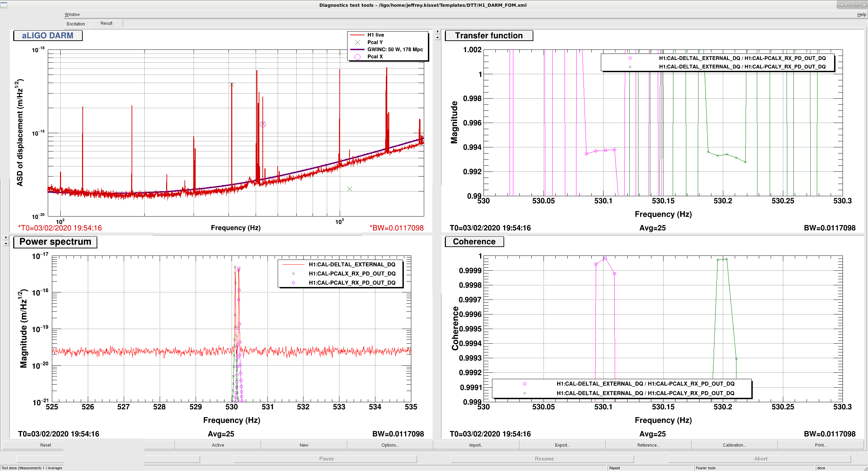Click the purple GWINC line swatch in legend

click(x=357, y=49)
